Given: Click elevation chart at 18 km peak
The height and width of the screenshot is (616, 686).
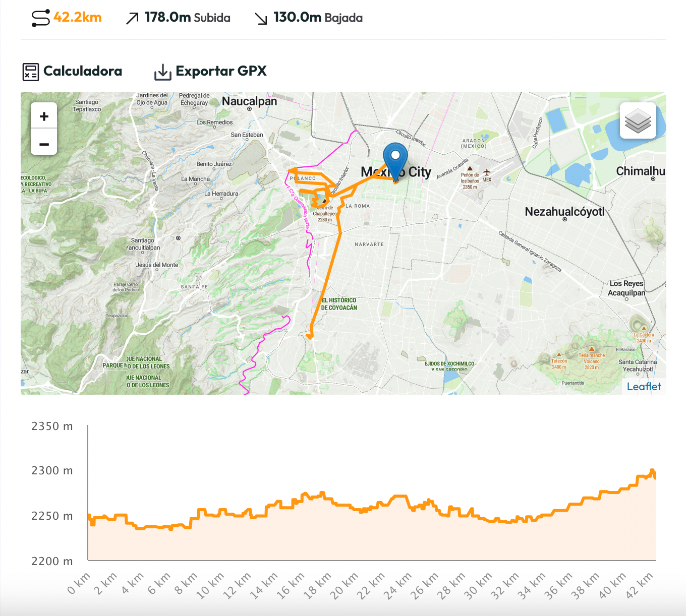Looking at the screenshot, I should pyautogui.click(x=322, y=493).
